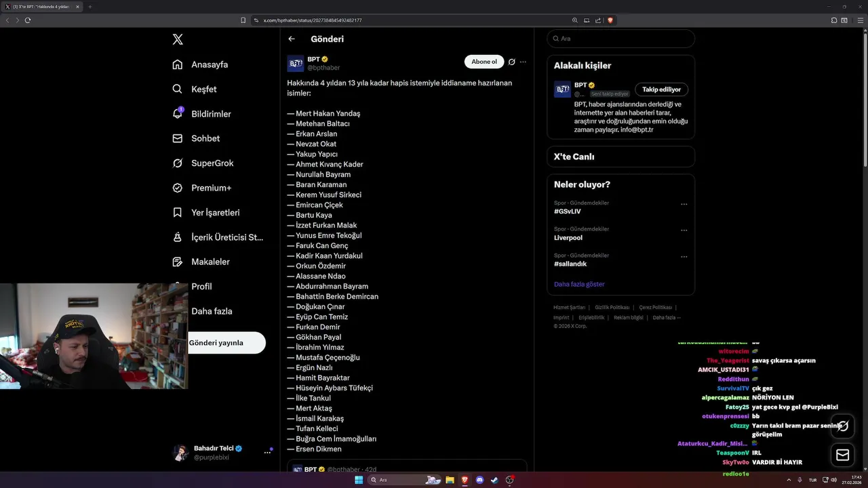The image size is (868, 488).
Task: Select the X'te BPT browser tab
Action: 43,7
